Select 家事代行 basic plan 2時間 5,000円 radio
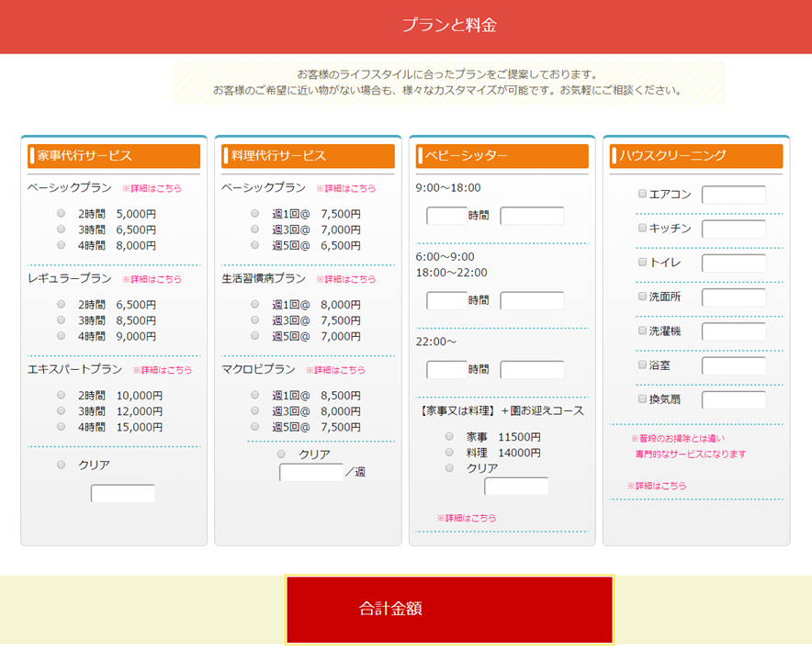Viewport: 812px width, 650px height. point(62,213)
